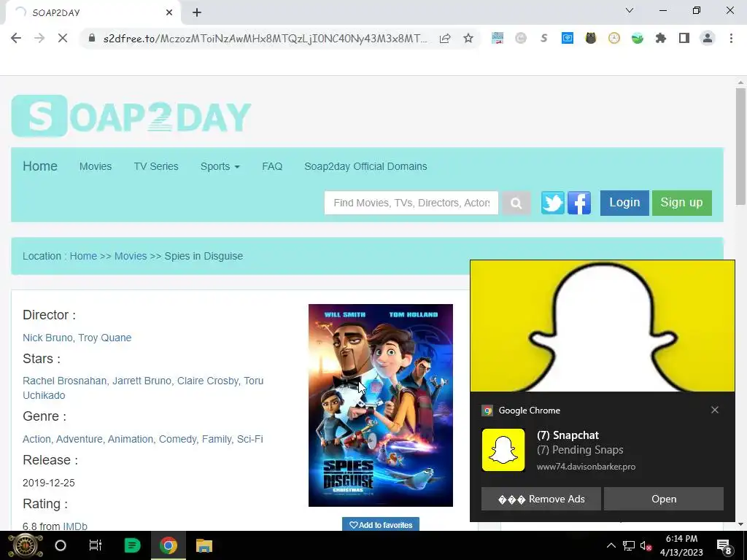Open the Sci-Fi genre link
The height and width of the screenshot is (560, 747).
coord(250,439)
